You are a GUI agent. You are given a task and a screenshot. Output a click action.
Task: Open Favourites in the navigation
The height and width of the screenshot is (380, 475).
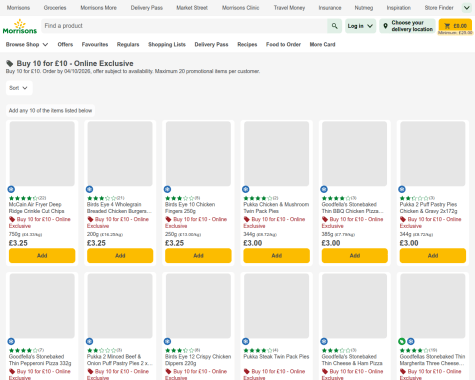tap(95, 44)
